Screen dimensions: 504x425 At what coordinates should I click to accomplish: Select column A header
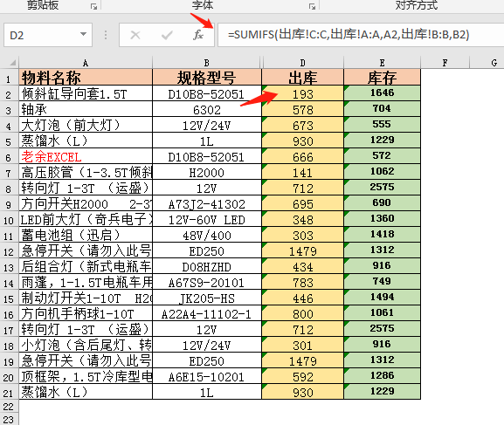[x=86, y=63]
